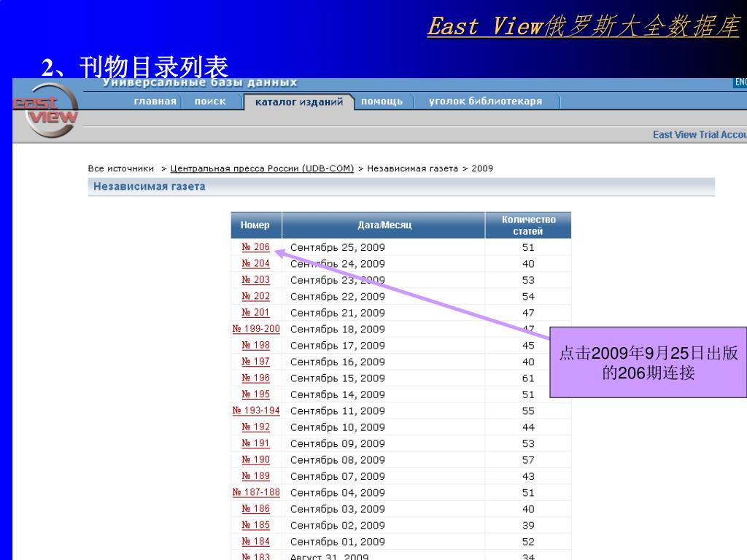The height and width of the screenshot is (560, 747).
Task: Click the date Сентябрь 11, 2009
Action: point(338,411)
